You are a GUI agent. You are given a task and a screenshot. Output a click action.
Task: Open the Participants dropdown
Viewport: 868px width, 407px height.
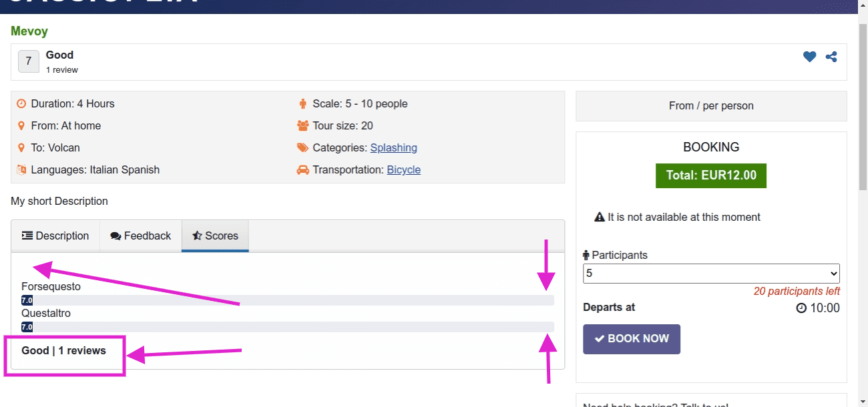711,274
